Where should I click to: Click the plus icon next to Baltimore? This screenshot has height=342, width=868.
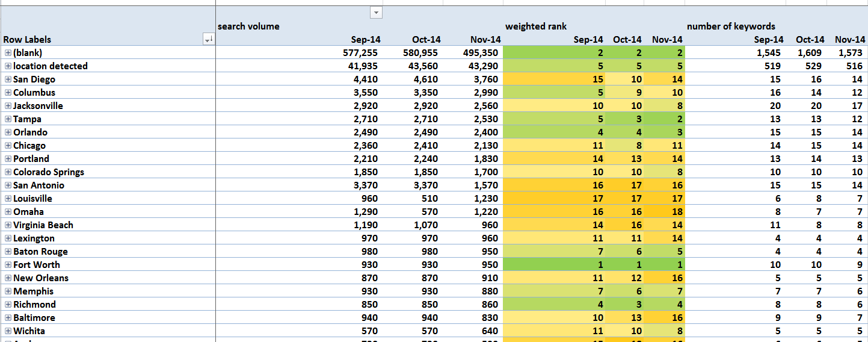[x=8, y=318]
